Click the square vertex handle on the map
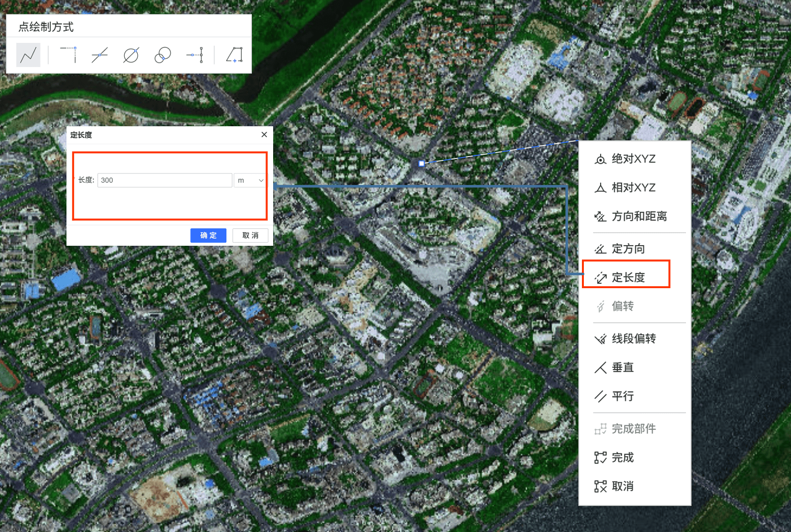The width and height of the screenshot is (791, 532). click(x=422, y=164)
